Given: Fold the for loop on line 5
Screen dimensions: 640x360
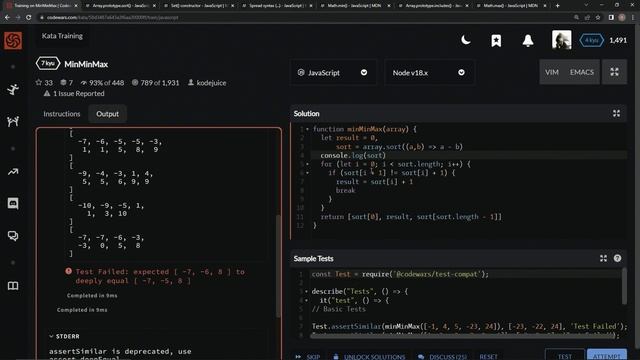Looking at the screenshot, I should pos(307,164).
